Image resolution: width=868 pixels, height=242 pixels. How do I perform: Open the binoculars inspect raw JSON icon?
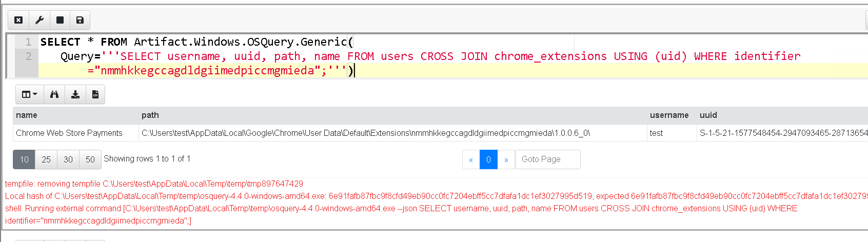point(54,94)
